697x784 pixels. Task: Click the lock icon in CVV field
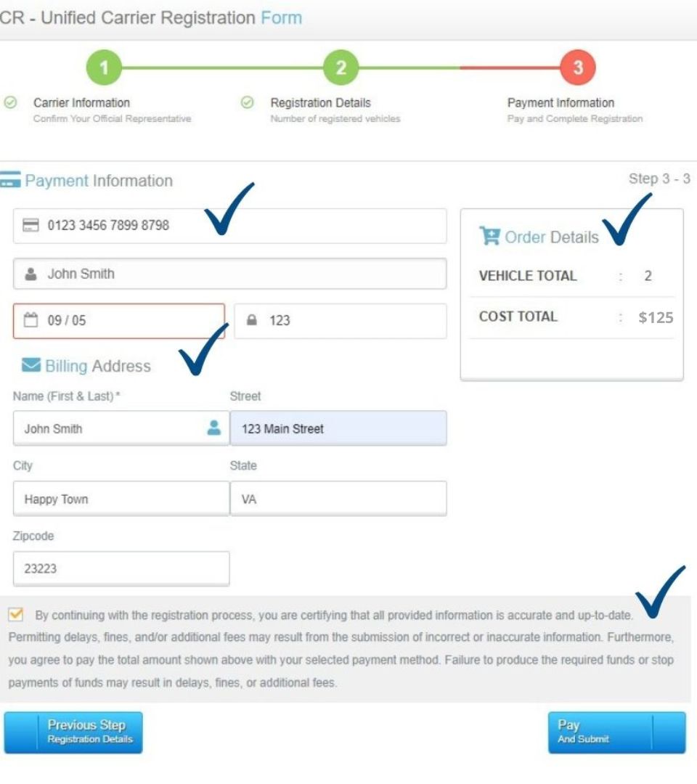coord(252,320)
